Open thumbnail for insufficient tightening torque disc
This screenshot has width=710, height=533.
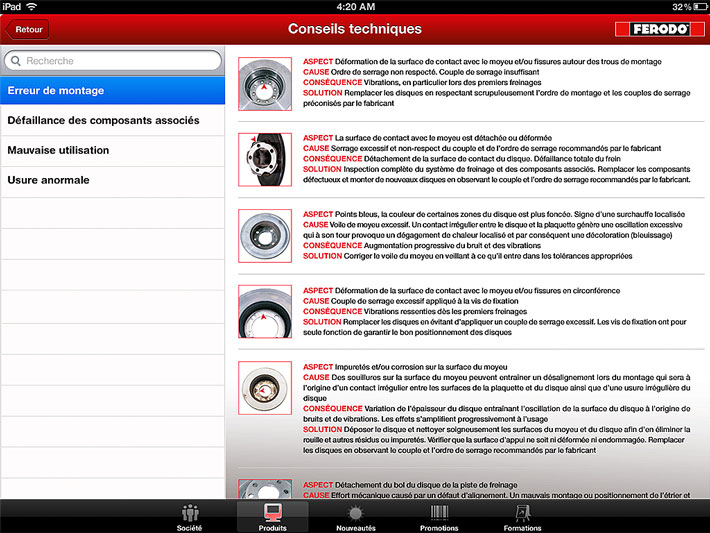coord(265,84)
